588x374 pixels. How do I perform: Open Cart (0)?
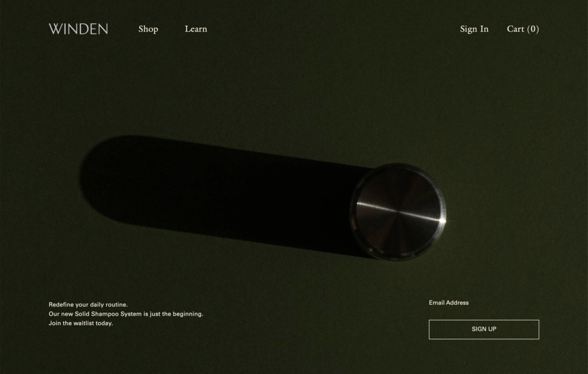click(x=523, y=29)
